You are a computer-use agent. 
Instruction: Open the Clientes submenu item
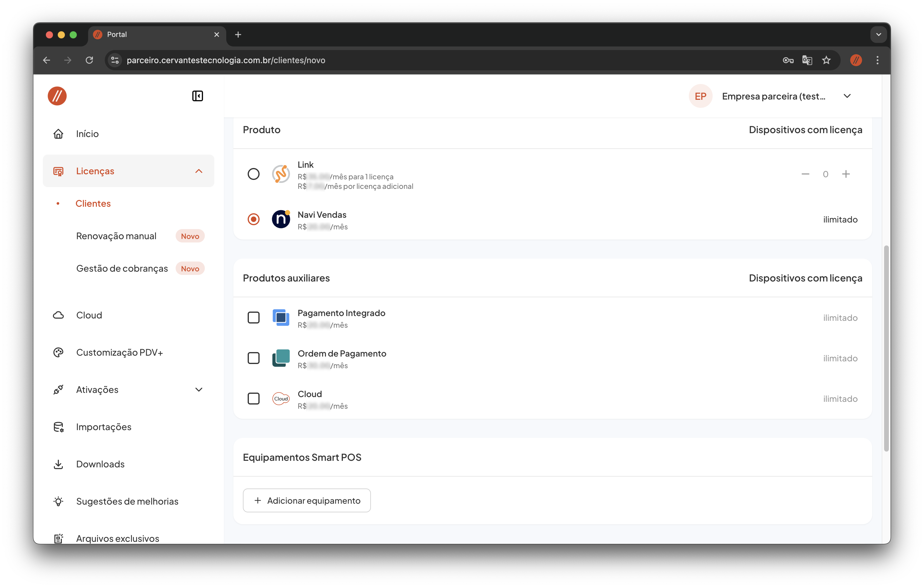click(x=93, y=203)
